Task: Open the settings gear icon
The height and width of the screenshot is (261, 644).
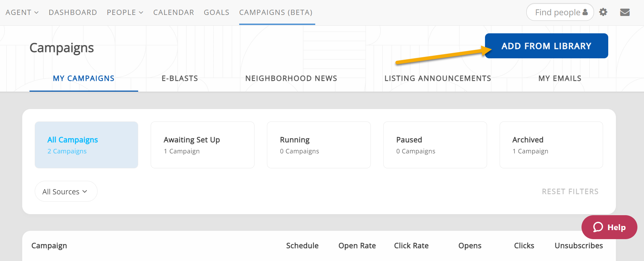Action: click(603, 12)
